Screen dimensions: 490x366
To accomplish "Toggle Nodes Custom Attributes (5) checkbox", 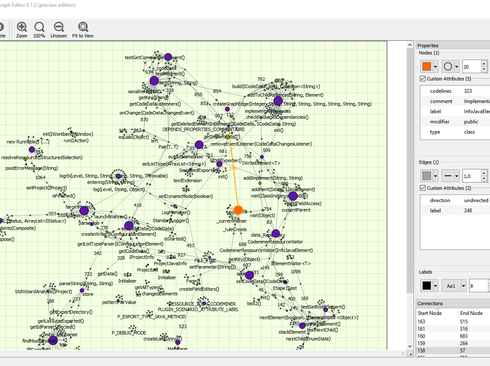I will point(423,79).
